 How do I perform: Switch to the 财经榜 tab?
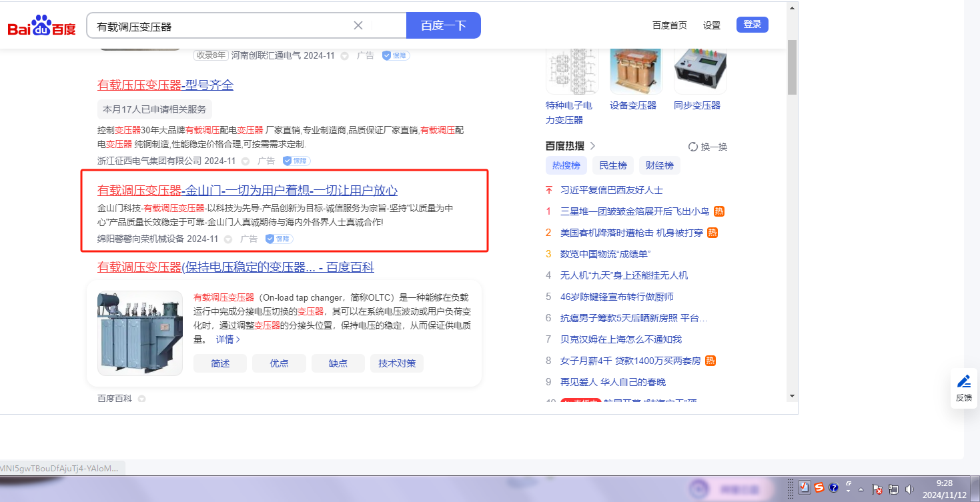point(660,165)
